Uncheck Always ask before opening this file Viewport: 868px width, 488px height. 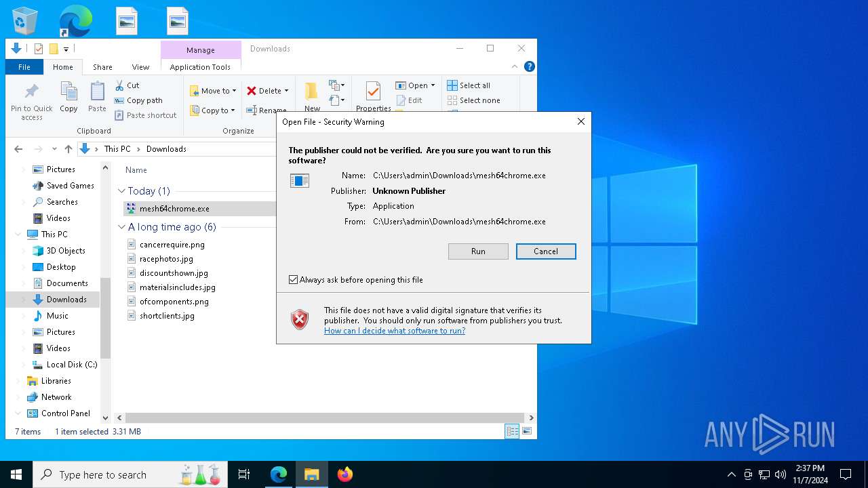[x=293, y=280]
